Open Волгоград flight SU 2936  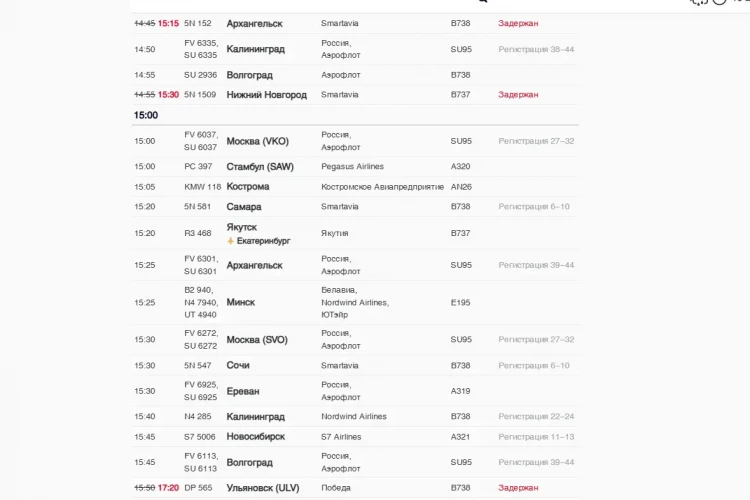[x=355, y=75]
